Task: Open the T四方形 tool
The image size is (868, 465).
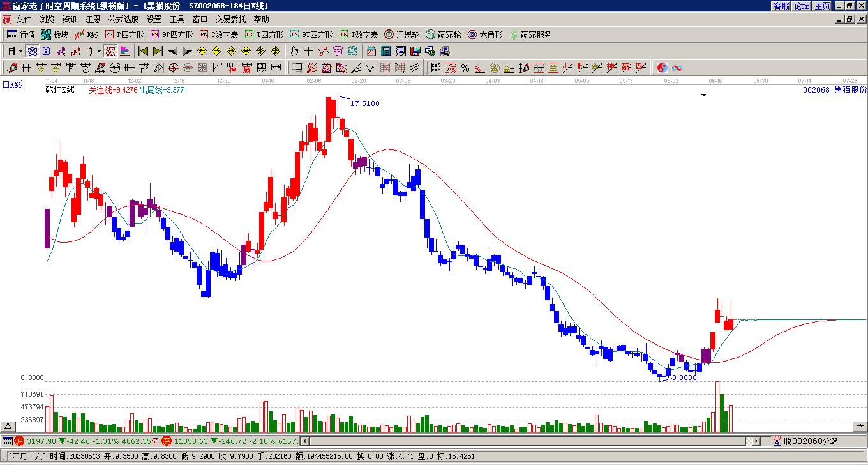Action: (264, 34)
